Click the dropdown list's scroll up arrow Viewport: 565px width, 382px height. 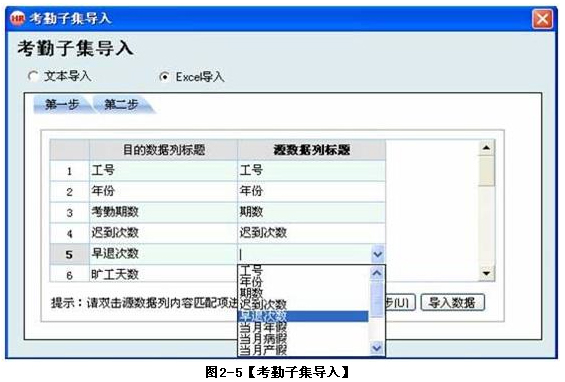tap(377, 273)
